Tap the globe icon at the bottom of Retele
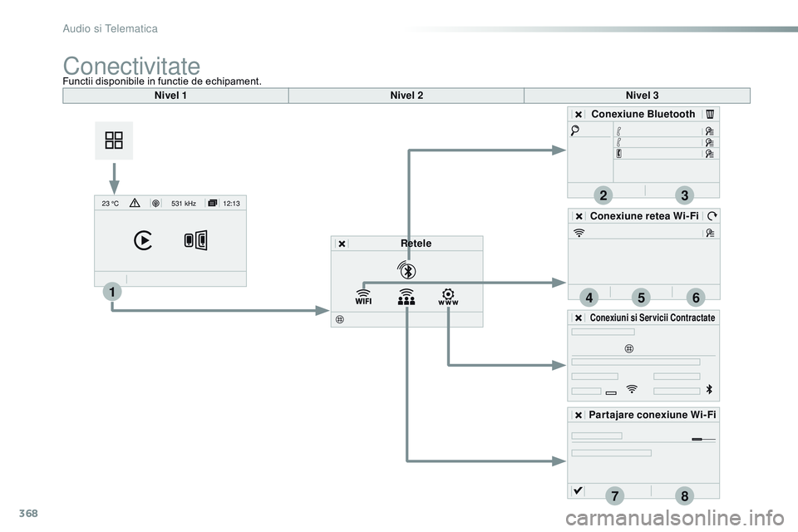This screenshot has width=798, height=532. 340,319
